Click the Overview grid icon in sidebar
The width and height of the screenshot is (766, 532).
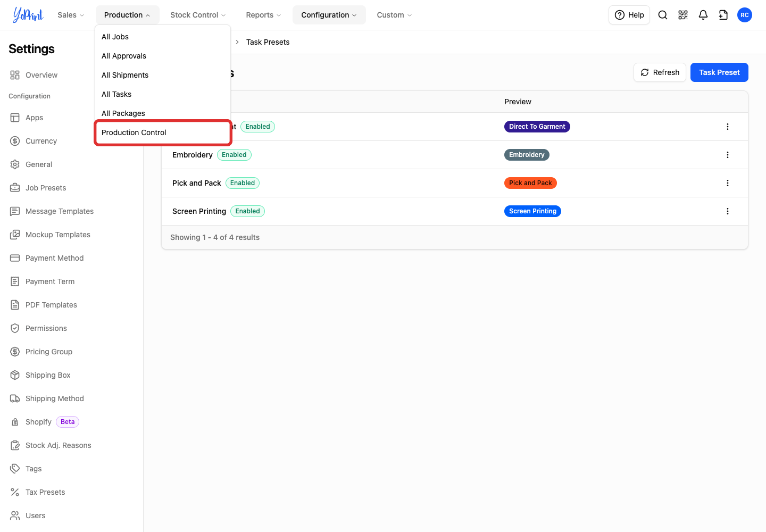(x=15, y=75)
